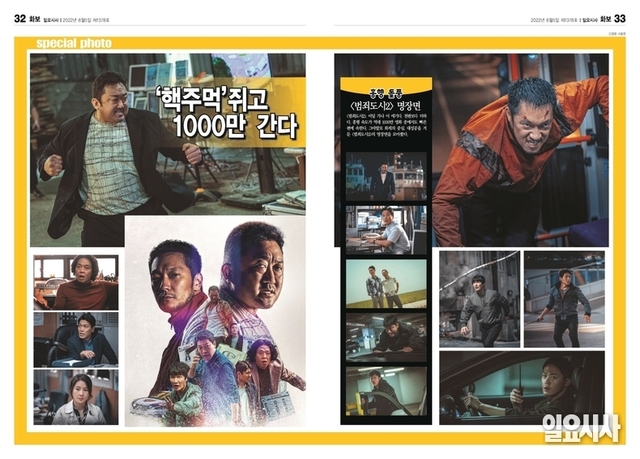Click page number 33

pos(620,18)
